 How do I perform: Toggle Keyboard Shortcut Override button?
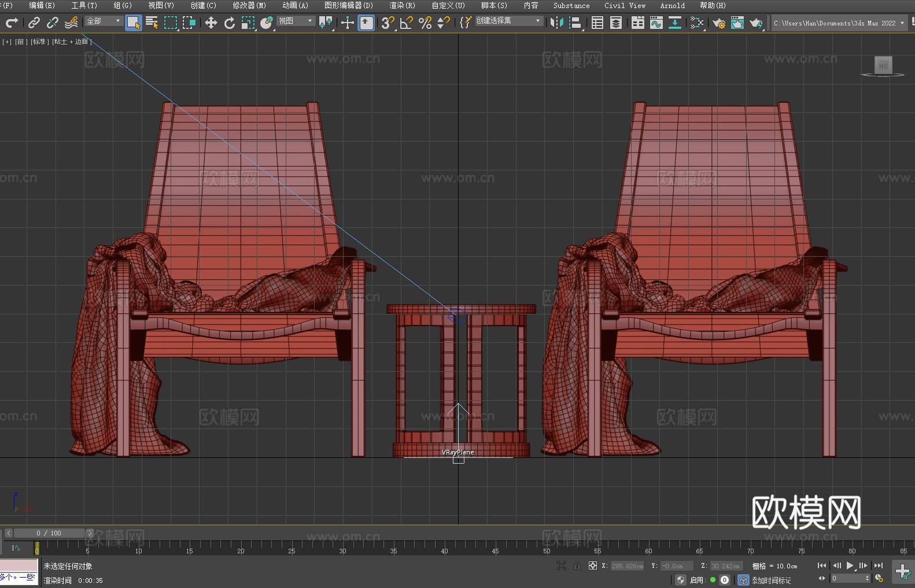point(366,23)
